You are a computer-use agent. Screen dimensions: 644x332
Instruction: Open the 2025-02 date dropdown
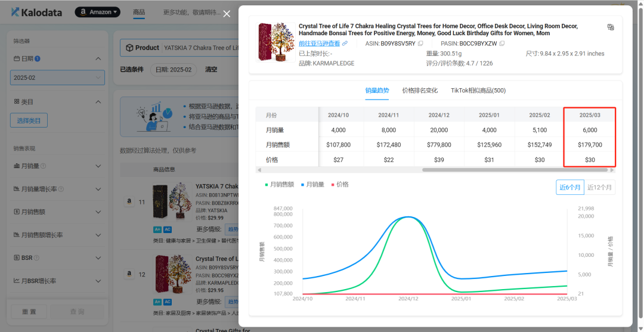click(x=57, y=77)
